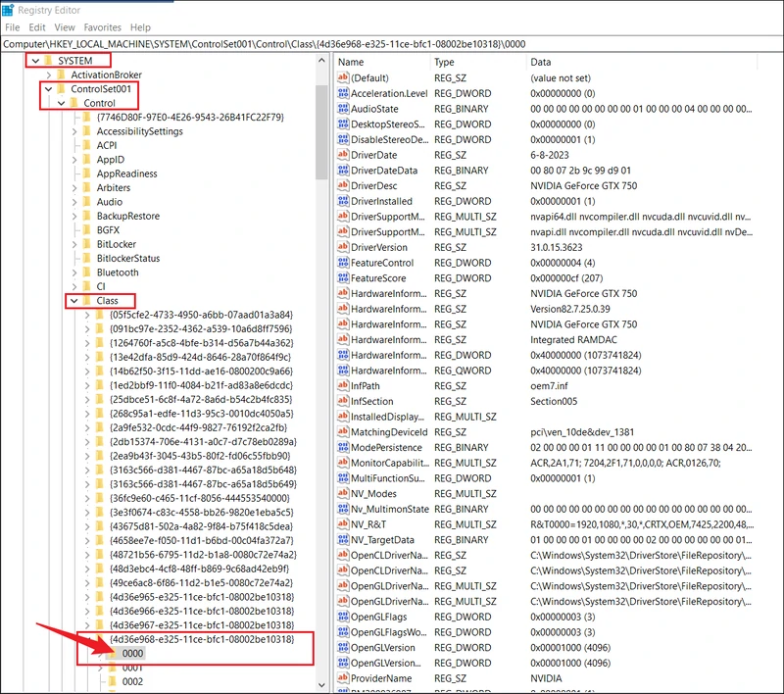This screenshot has width=784, height=694.
Task: Expand the ActivationBroker key
Action: (48, 75)
